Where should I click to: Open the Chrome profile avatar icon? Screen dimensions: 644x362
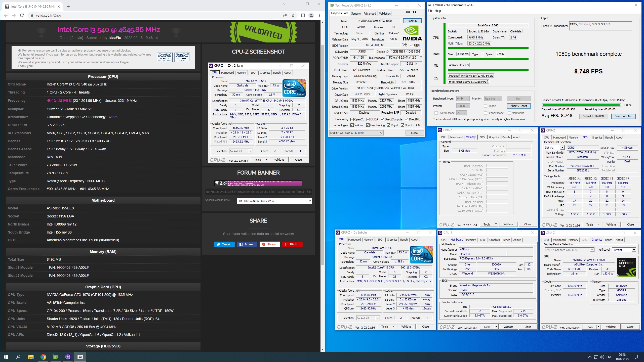[x=311, y=15]
